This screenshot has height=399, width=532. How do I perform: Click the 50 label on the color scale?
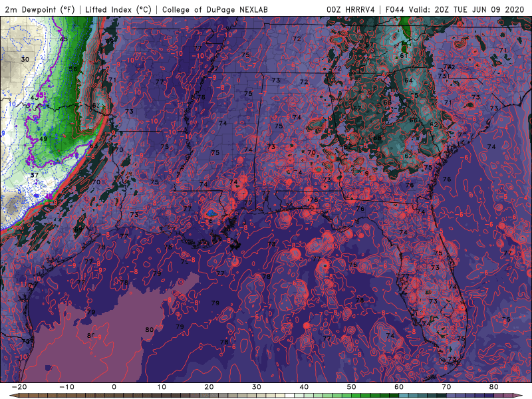[x=352, y=387]
